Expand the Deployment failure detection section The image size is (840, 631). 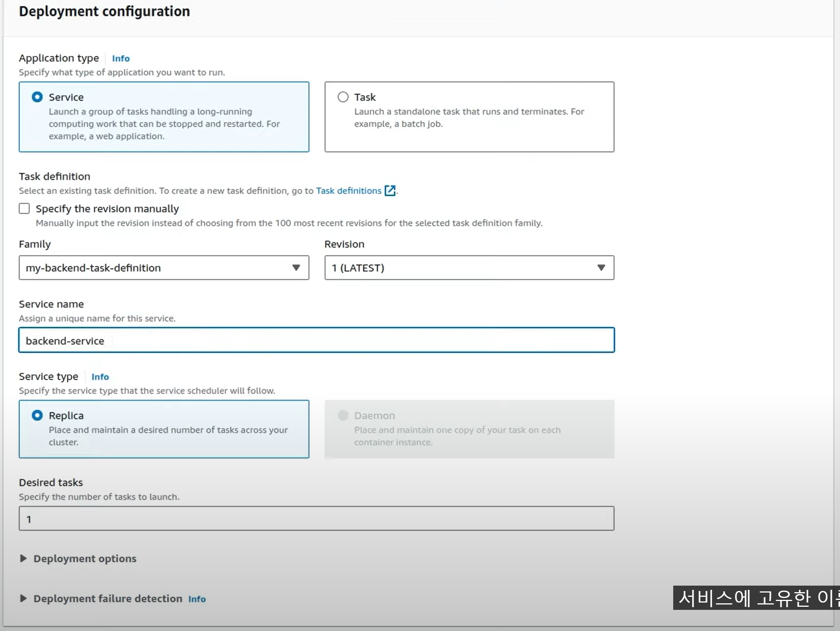tap(108, 598)
